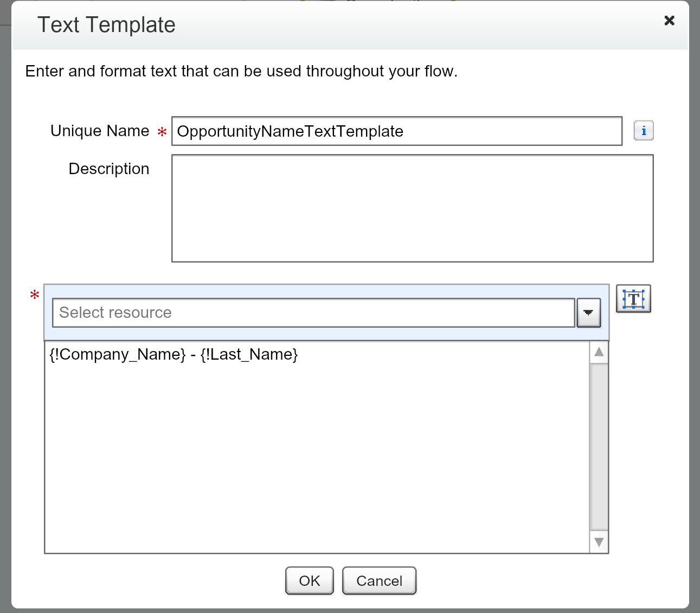
Task: Toggle the rich text editor icon
Action: point(633,299)
